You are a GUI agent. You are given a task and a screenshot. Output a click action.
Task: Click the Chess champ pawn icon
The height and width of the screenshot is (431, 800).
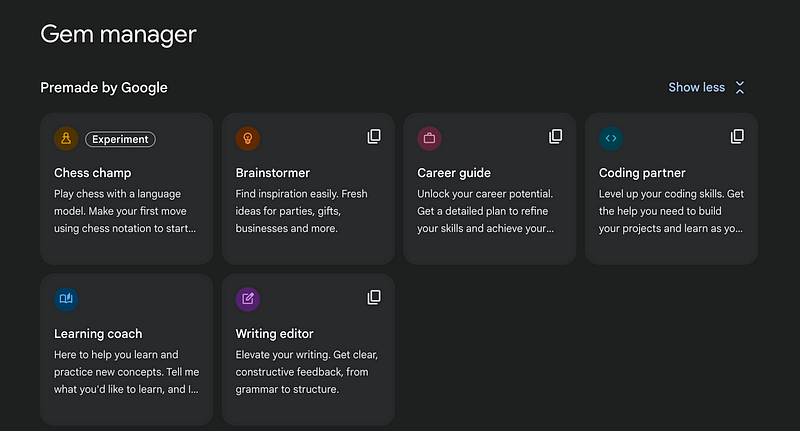tap(66, 138)
